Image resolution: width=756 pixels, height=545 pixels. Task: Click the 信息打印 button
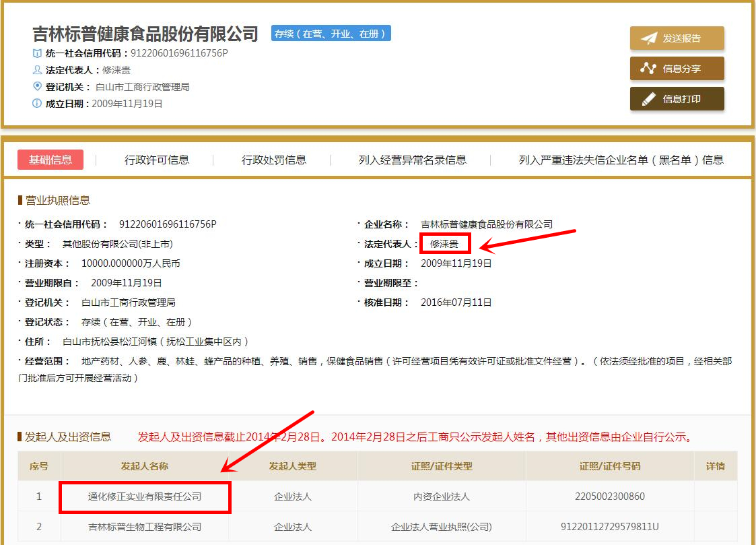[x=677, y=98]
